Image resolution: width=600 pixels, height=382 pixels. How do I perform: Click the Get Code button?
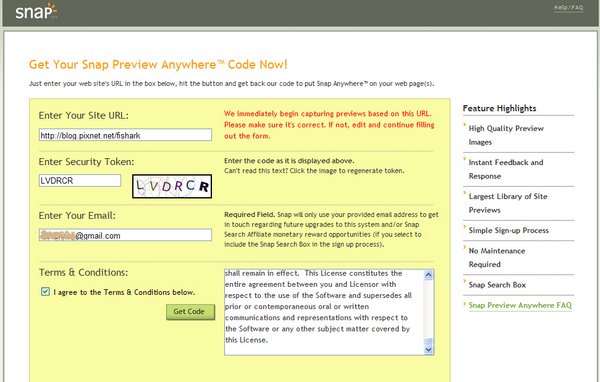(190, 312)
